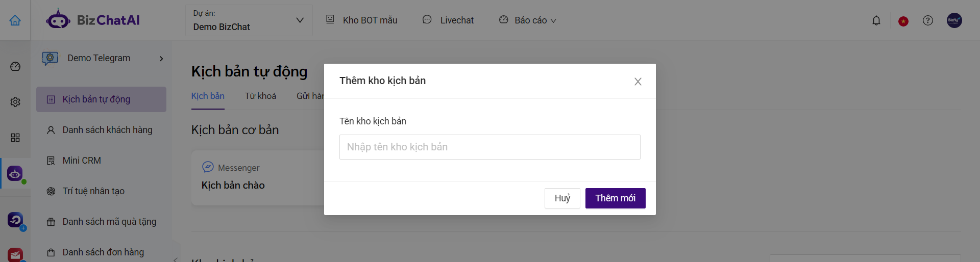Expand the Báo cáo dropdown menu
This screenshot has height=262, width=980.
coord(527,20)
